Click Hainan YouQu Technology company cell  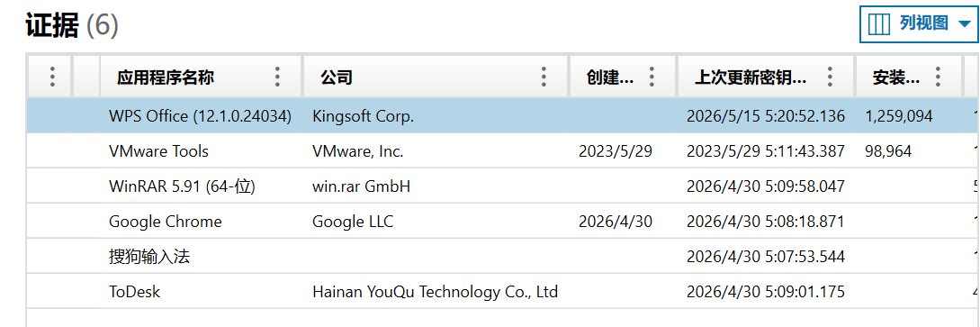(435, 291)
